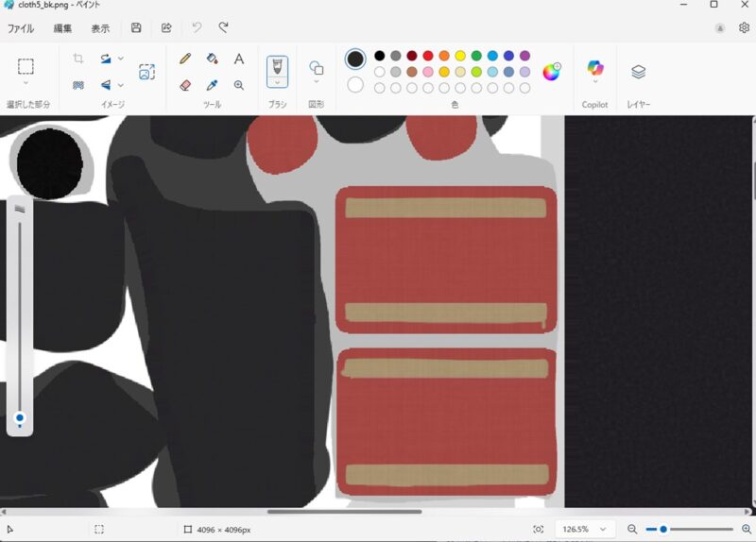The height and width of the screenshot is (542, 756).
Task: Click the brush size slider handle
Action: click(20, 417)
